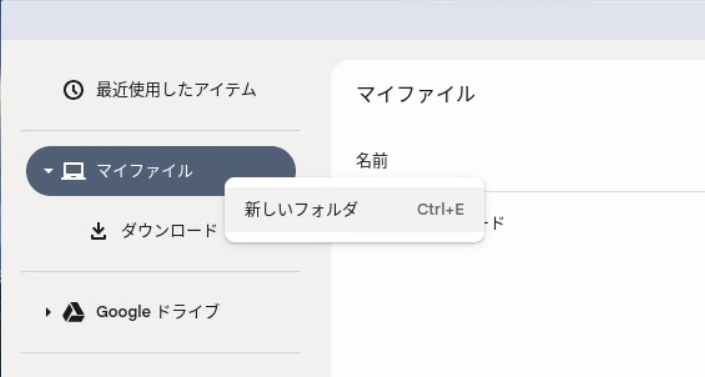Click the separator below 最近使用したアイテム

click(161, 131)
